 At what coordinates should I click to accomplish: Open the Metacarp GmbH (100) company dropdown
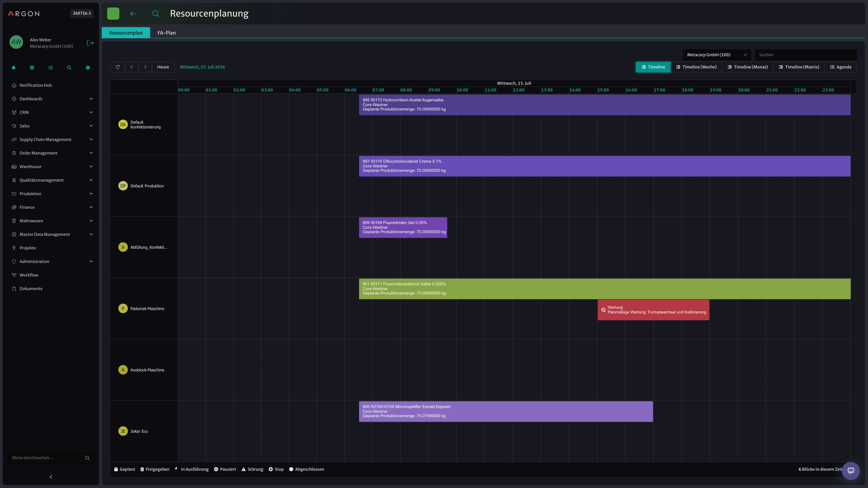(716, 55)
